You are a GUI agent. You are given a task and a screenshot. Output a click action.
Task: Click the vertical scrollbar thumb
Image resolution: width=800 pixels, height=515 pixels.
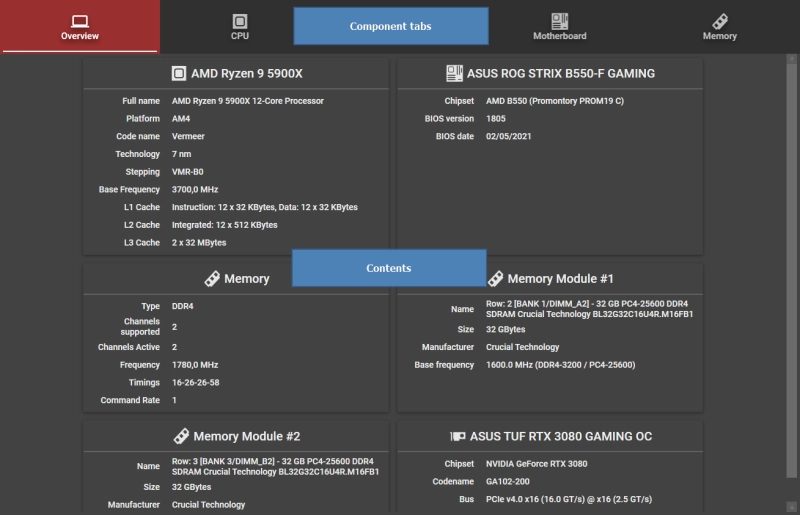[791, 269]
